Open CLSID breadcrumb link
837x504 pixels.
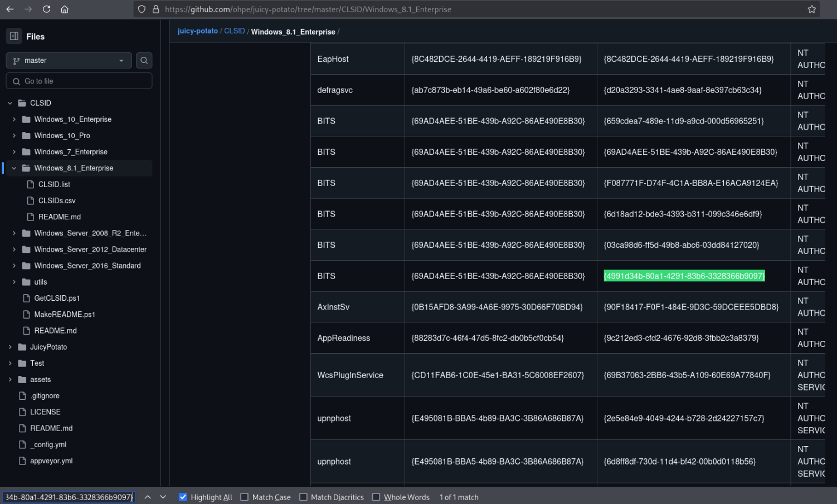(235, 31)
